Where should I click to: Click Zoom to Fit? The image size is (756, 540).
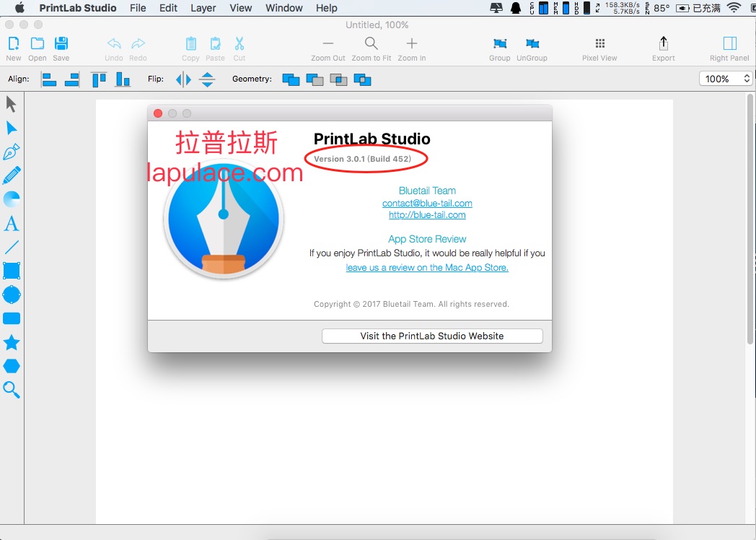[372, 49]
